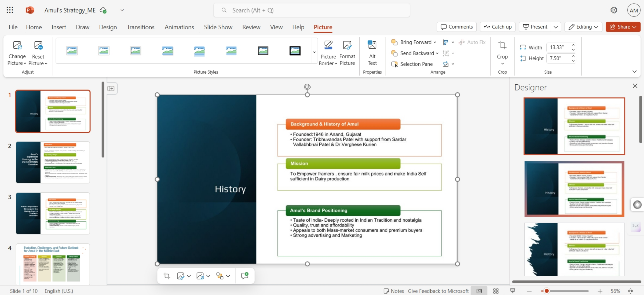The image size is (644, 295).
Task: Open Format Picture pane
Action: 347,53
